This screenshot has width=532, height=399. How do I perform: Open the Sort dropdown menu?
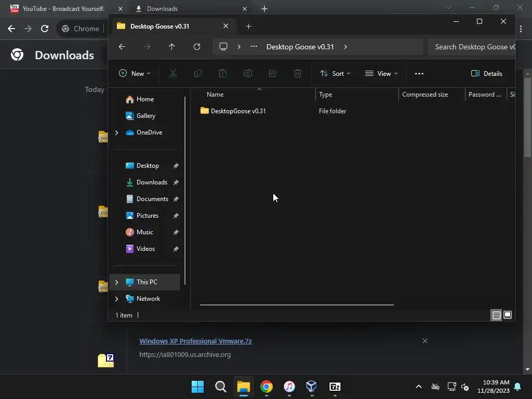(x=335, y=73)
